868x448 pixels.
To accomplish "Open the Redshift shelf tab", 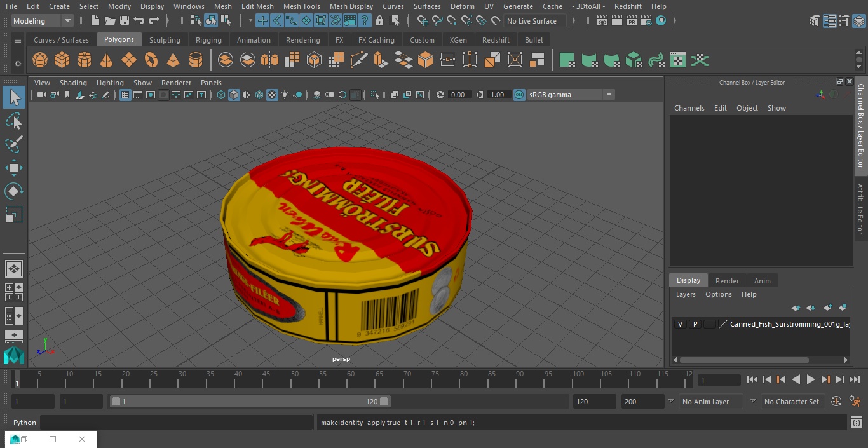I will (496, 40).
